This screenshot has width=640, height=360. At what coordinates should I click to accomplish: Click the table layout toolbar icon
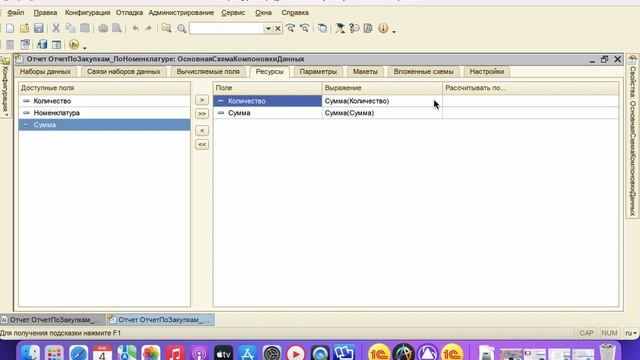(56, 44)
